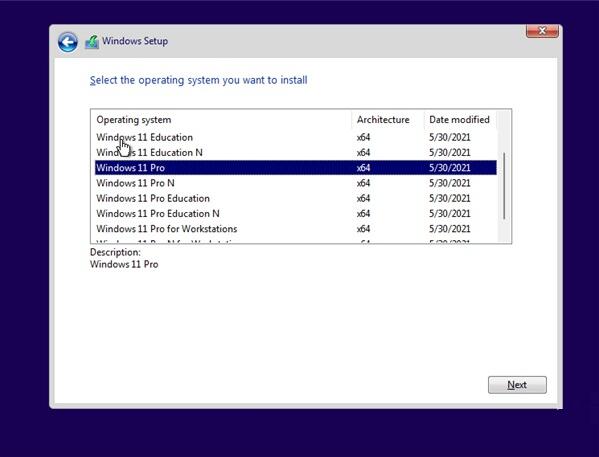Close the Windows Setup window

[x=542, y=31]
